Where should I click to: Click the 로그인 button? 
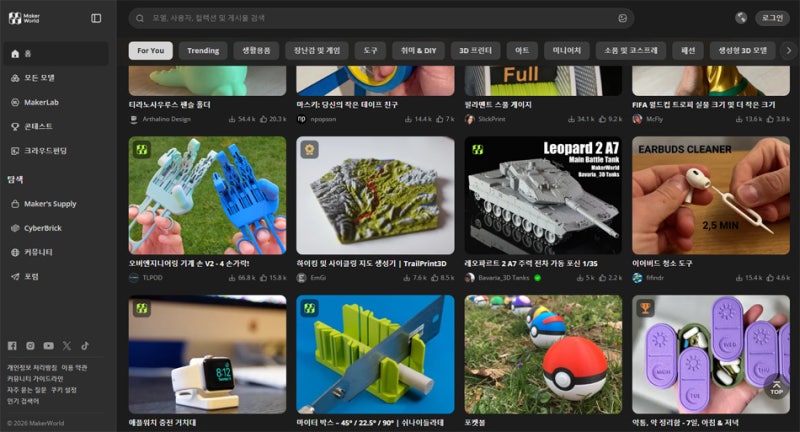click(x=772, y=18)
